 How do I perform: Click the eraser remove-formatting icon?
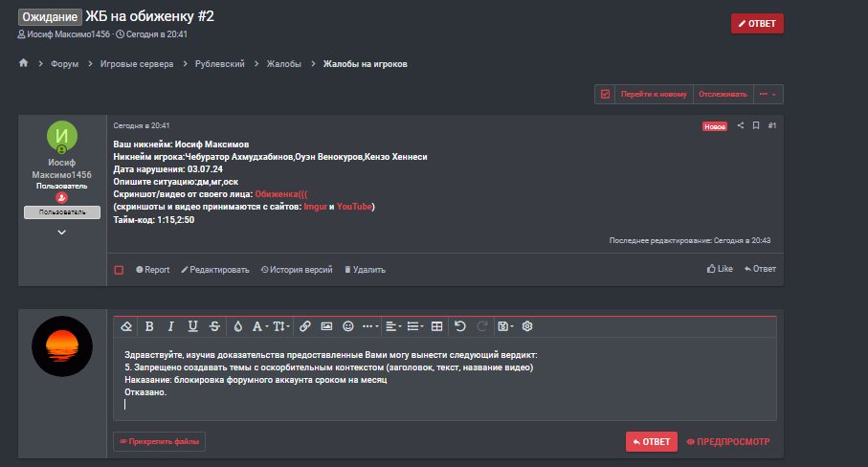(x=126, y=326)
